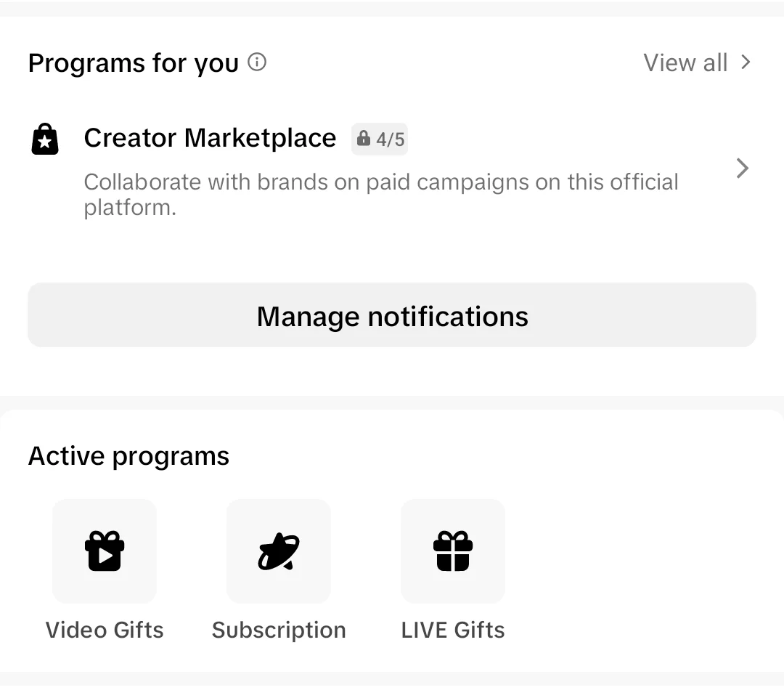The image size is (784, 698).
Task: Tap the chevron next to View all
Action: click(x=746, y=62)
